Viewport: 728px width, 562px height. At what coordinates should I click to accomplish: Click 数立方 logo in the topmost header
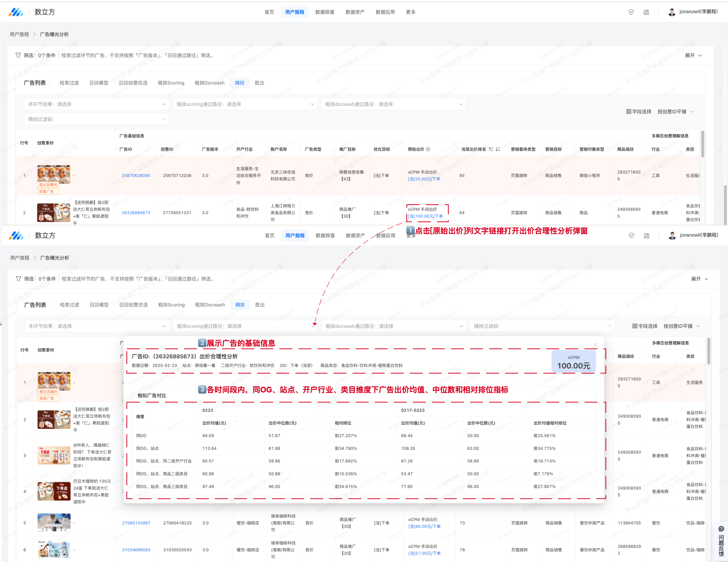16,12
